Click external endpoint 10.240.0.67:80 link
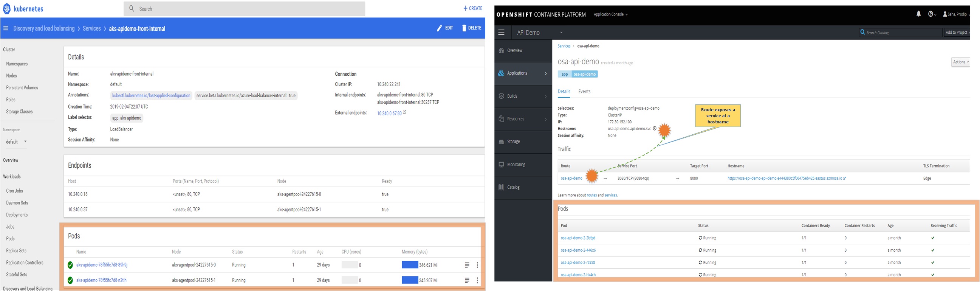The width and height of the screenshot is (980, 291). (x=389, y=113)
